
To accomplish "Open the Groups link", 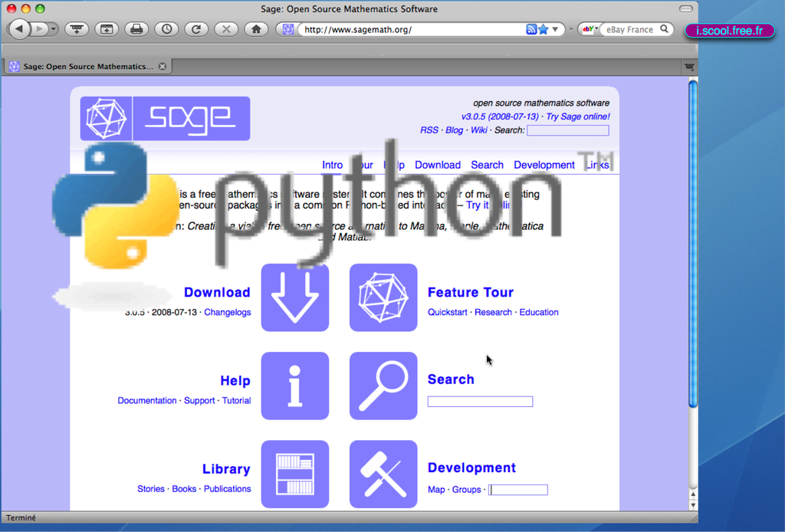I will pos(466,490).
